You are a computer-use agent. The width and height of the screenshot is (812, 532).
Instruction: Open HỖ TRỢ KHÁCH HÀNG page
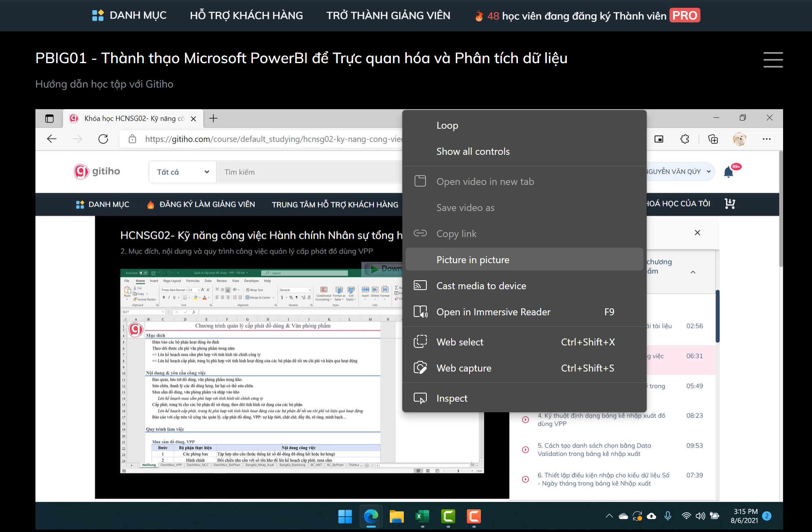(x=246, y=15)
